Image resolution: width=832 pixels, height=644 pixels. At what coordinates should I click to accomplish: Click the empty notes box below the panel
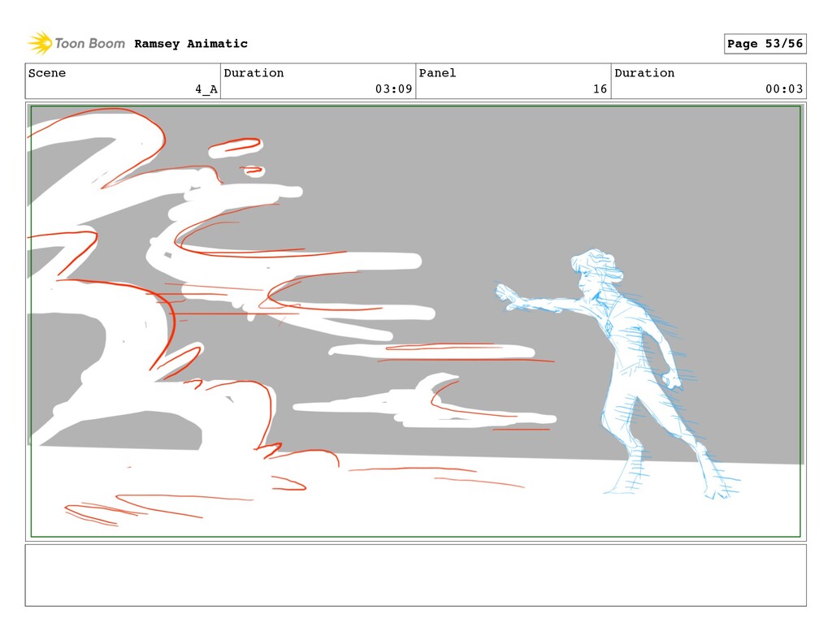(415, 575)
